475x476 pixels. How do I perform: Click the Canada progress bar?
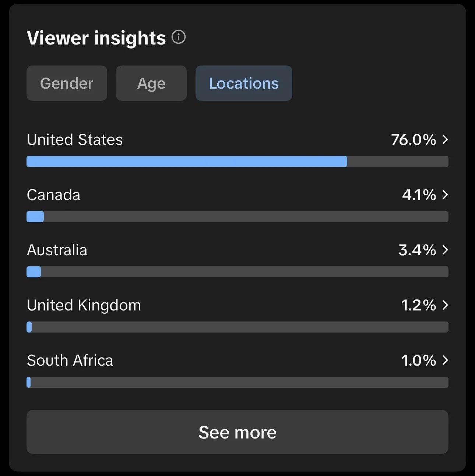coord(237,217)
